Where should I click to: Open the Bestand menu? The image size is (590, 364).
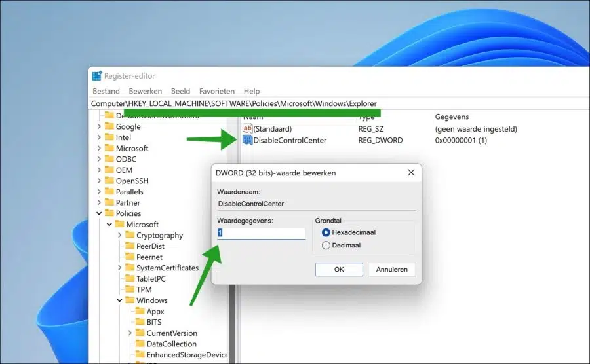tap(106, 91)
